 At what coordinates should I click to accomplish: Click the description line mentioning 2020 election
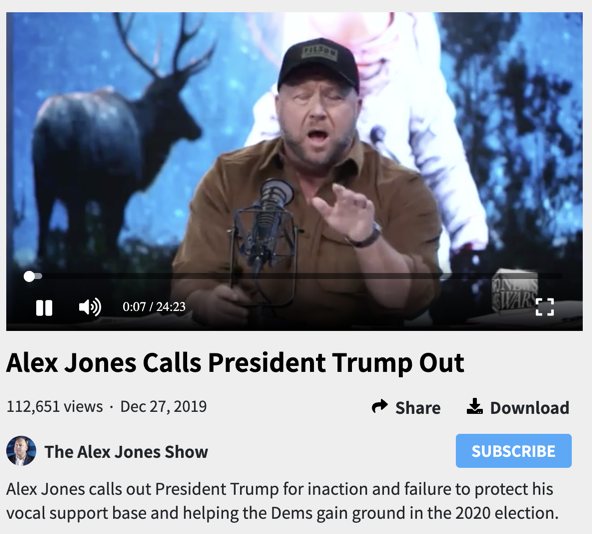point(282,513)
